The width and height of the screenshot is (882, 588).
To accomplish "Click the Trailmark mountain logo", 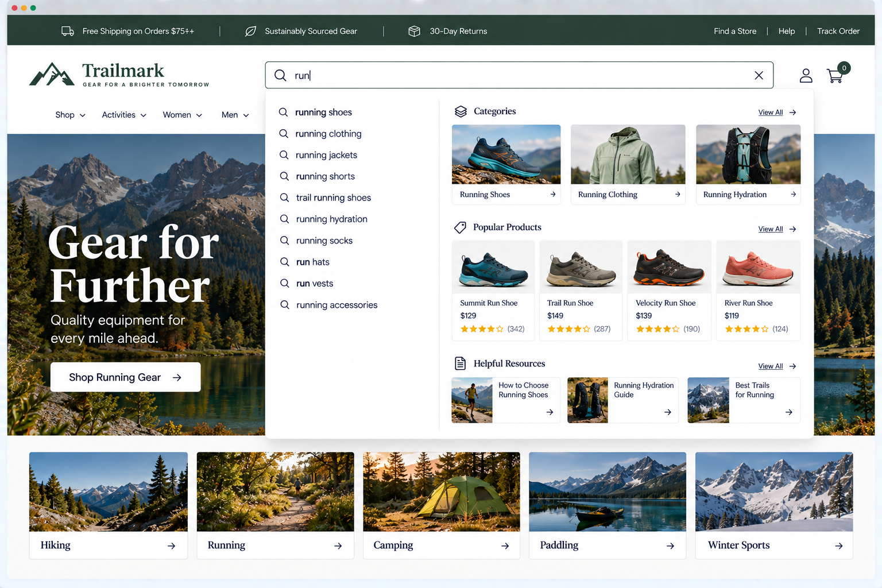I will [x=52, y=75].
